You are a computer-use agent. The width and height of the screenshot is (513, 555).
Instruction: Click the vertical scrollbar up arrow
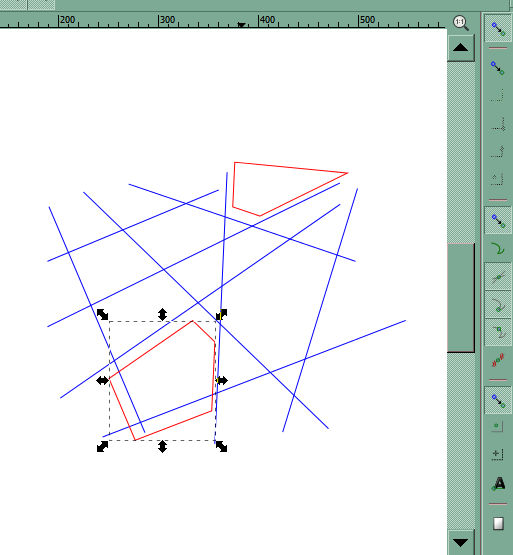pyautogui.click(x=461, y=47)
